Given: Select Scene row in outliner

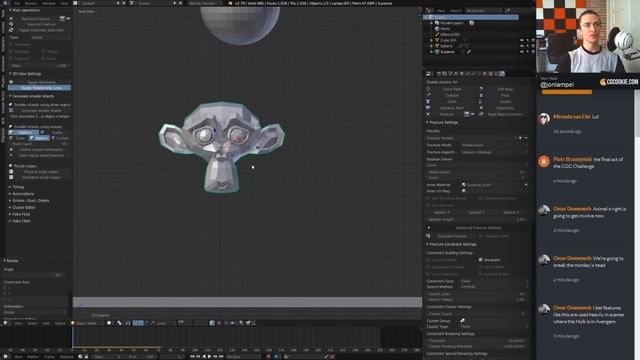Looking at the screenshot, I should pyautogui.click(x=471, y=18).
